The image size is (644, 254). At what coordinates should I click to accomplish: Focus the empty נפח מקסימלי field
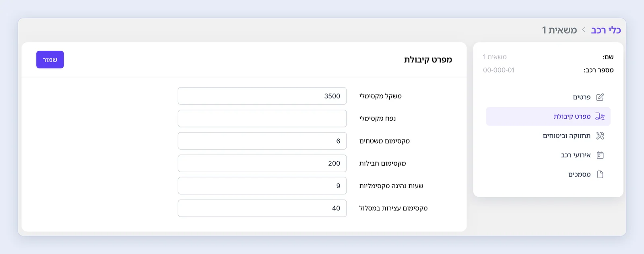pos(262,119)
